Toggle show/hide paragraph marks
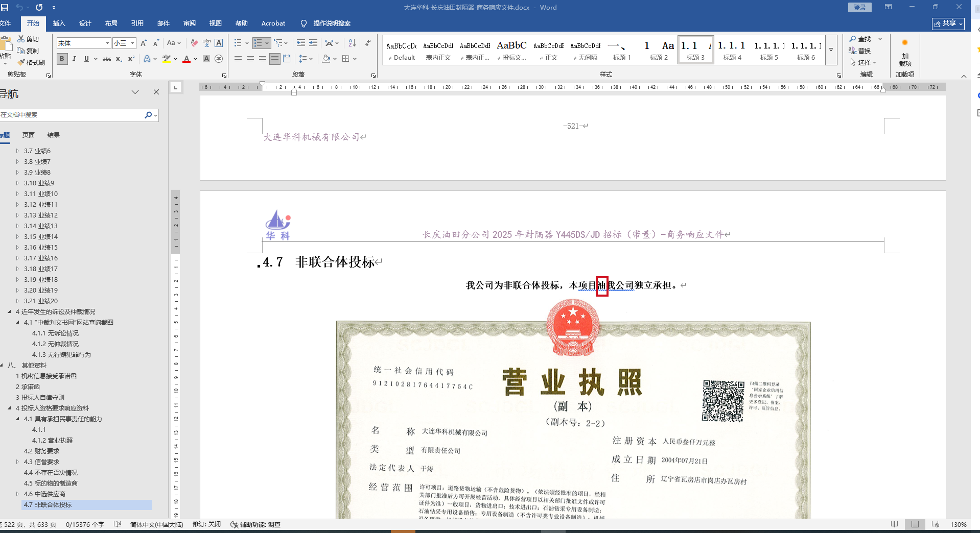This screenshot has width=980, height=533. point(368,43)
